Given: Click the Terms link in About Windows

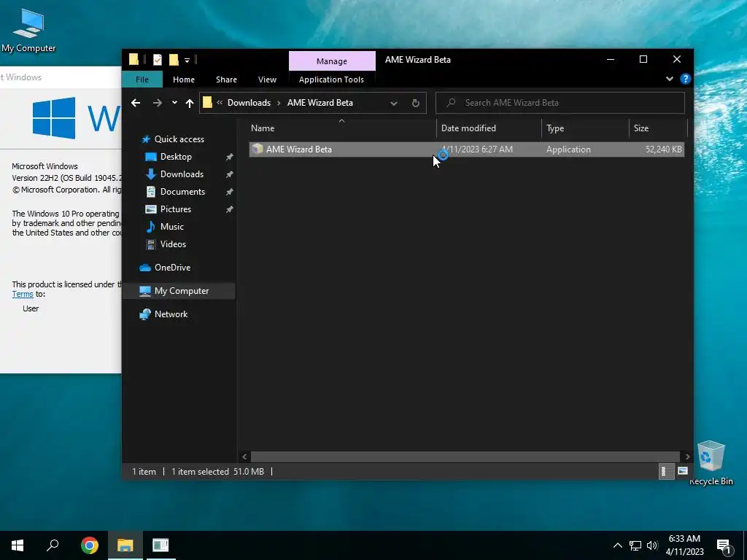Looking at the screenshot, I should click(23, 295).
